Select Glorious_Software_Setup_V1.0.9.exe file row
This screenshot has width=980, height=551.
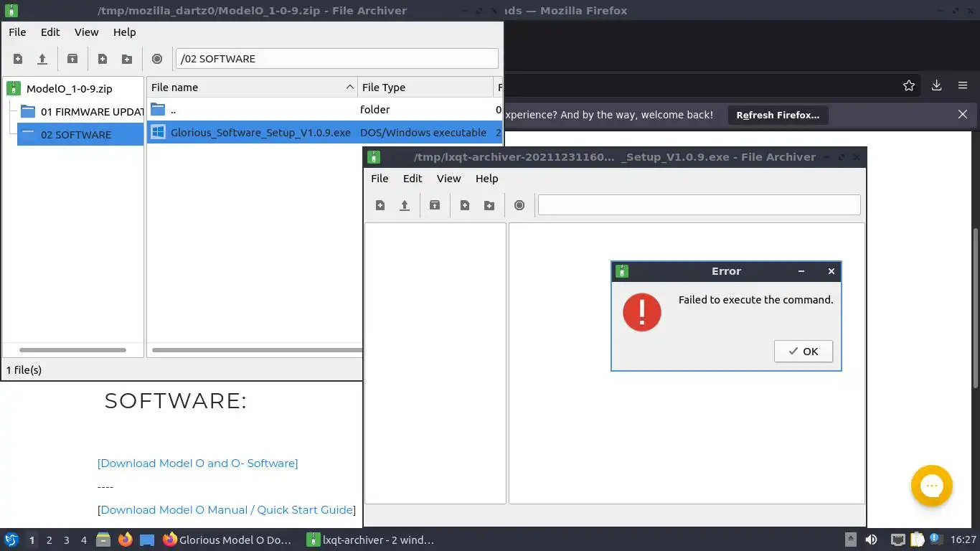(325, 133)
